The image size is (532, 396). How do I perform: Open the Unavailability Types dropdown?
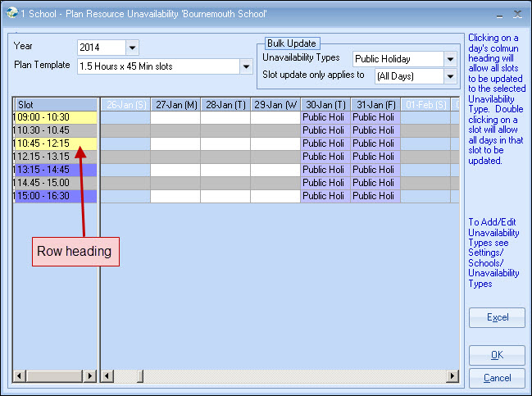pos(449,59)
